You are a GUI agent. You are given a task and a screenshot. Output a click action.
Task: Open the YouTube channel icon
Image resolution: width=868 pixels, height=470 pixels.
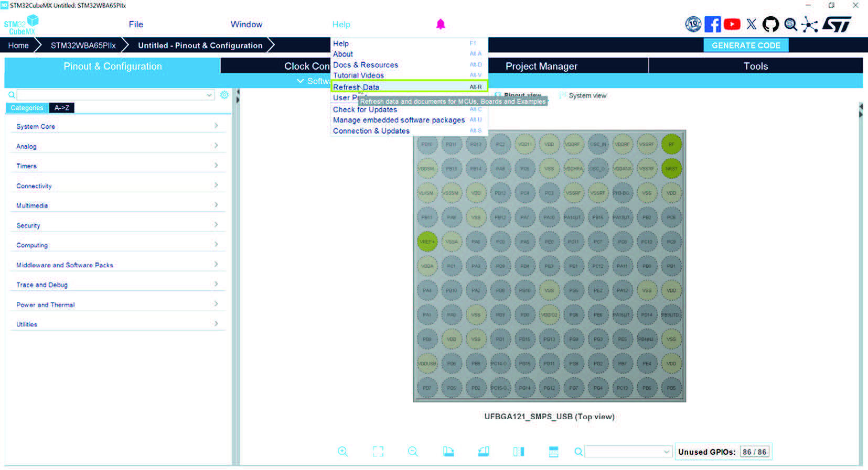click(732, 24)
